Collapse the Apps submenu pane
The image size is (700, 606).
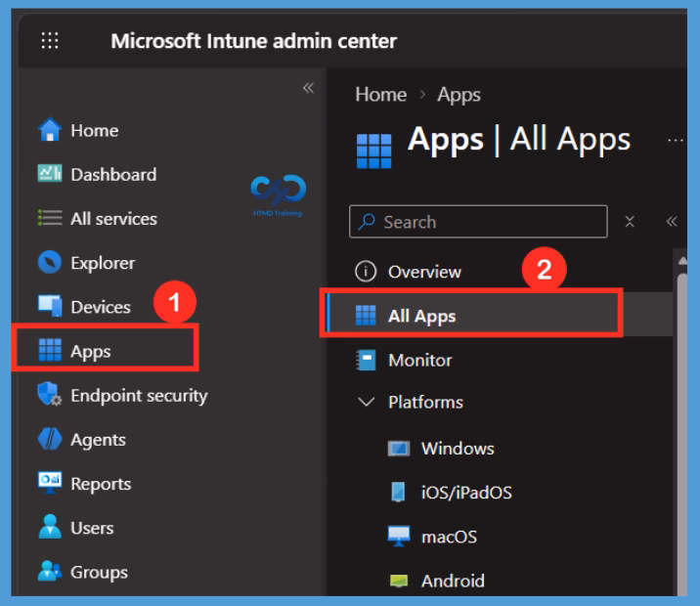click(x=672, y=221)
